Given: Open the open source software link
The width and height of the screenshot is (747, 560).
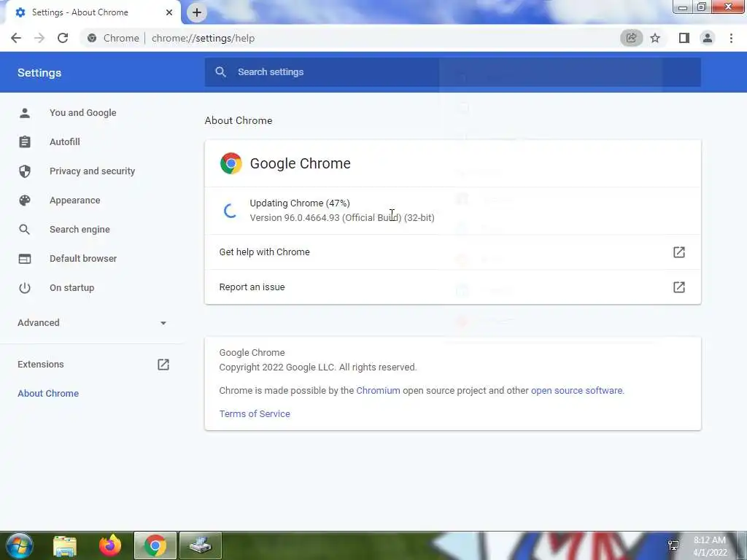Looking at the screenshot, I should (x=576, y=391).
